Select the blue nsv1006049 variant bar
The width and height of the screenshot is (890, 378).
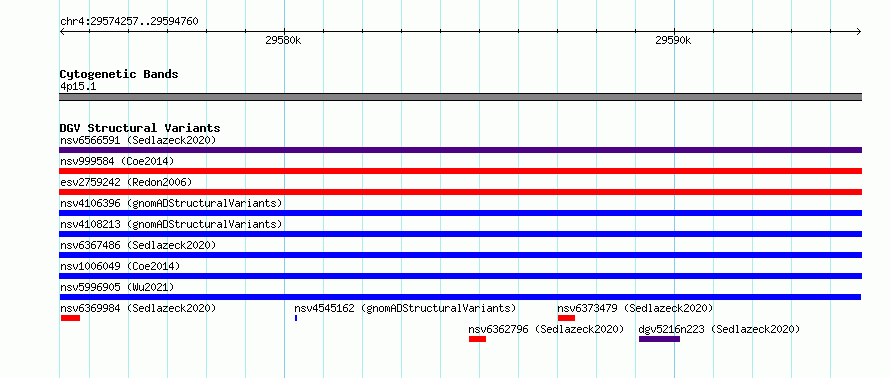pyautogui.click(x=460, y=276)
